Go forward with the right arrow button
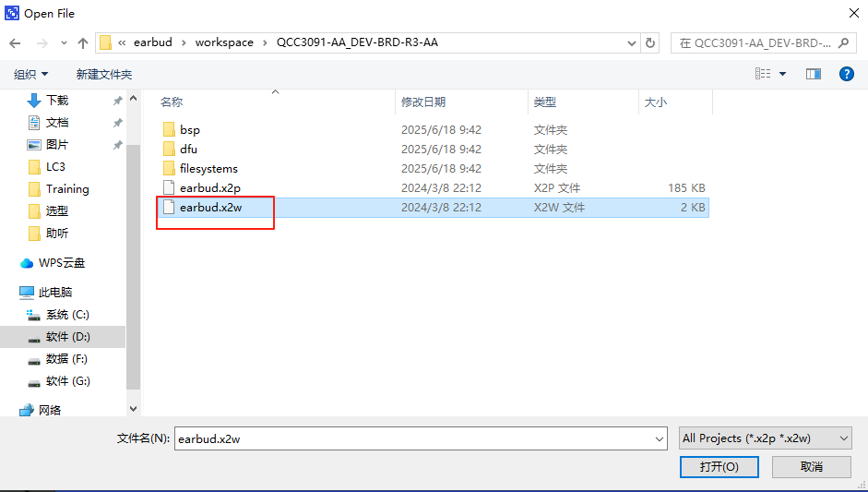 (x=42, y=43)
